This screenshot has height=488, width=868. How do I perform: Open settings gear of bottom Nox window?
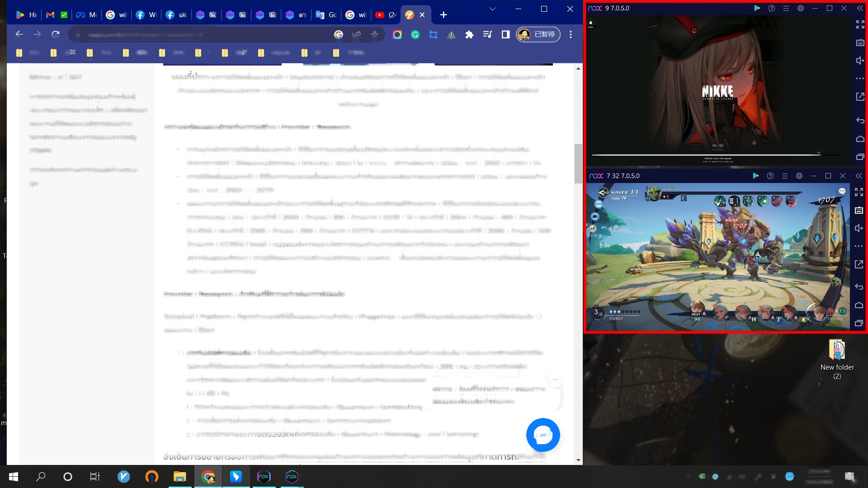tap(799, 176)
